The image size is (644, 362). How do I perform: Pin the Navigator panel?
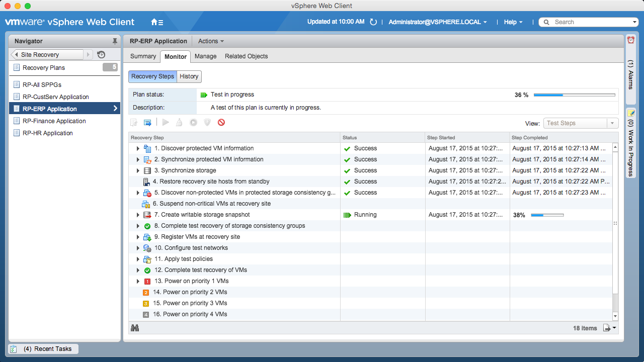coord(115,41)
